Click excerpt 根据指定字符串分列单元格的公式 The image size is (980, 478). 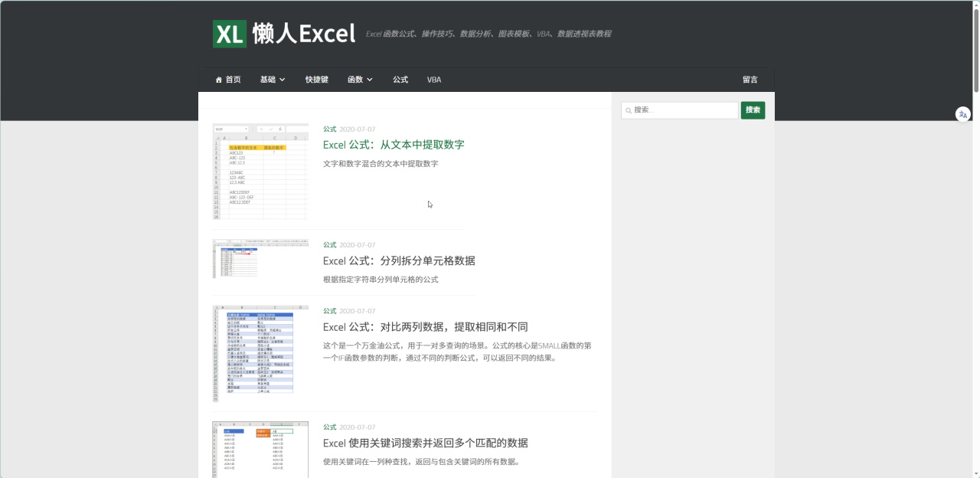pos(381,280)
